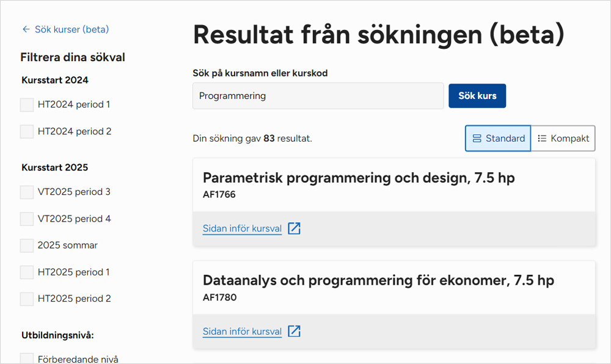611x364 pixels.
Task: Click the course search input field
Action: [318, 96]
